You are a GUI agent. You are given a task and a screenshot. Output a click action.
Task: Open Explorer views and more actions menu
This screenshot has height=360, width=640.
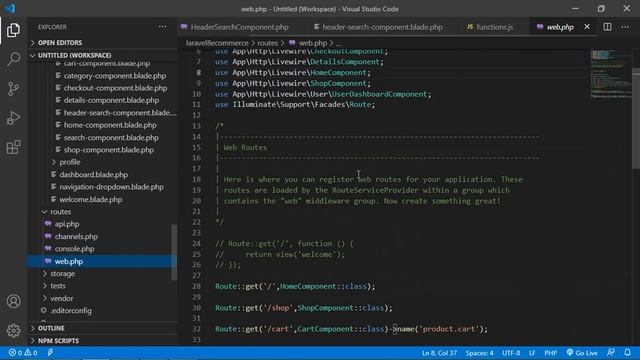click(x=162, y=27)
